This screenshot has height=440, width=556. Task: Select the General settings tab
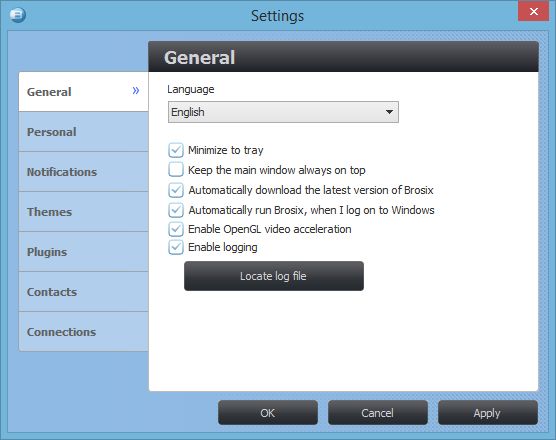(x=83, y=92)
